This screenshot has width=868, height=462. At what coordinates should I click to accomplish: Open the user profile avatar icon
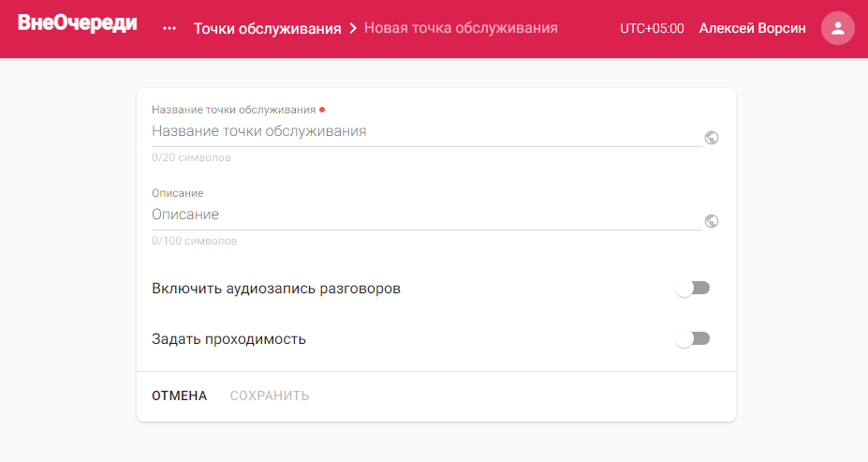point(837,28)
